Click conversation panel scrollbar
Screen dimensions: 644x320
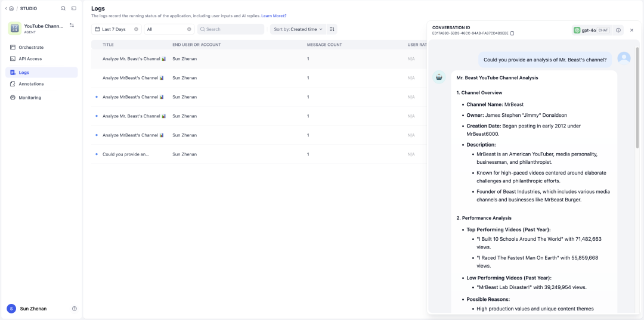637,97
